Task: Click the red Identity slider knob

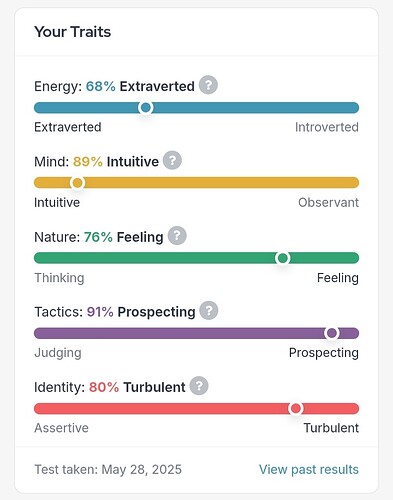Action: [296, 408]
